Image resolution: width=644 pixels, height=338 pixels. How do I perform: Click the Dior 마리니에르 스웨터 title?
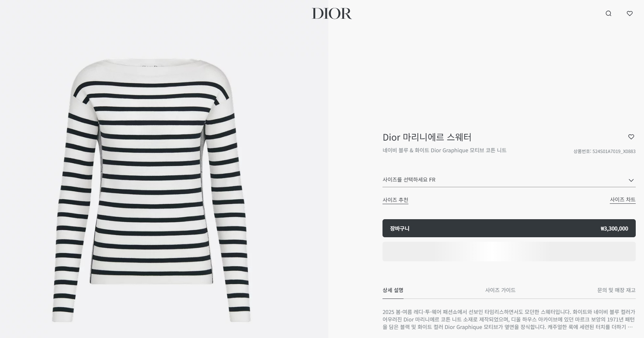point(427,137)
